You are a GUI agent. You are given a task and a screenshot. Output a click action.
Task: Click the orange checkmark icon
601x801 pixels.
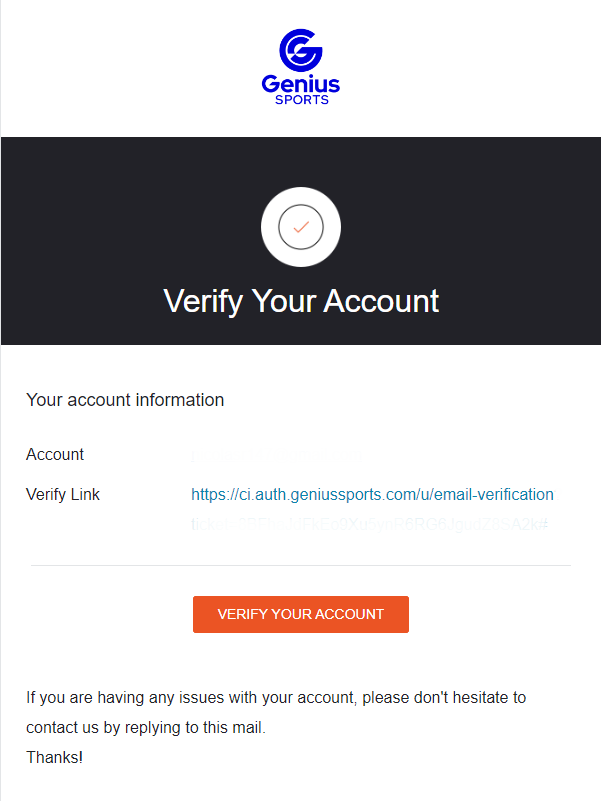tap(301, 227)
